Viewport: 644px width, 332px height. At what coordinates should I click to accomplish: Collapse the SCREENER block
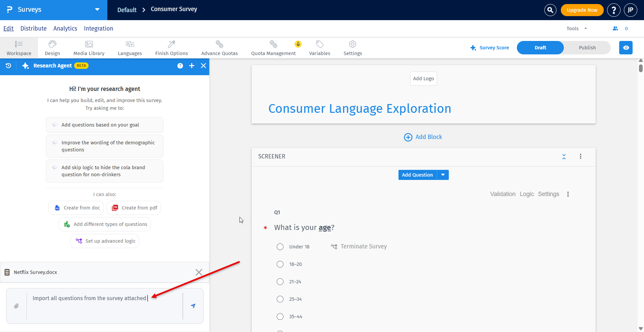(564, 157)
